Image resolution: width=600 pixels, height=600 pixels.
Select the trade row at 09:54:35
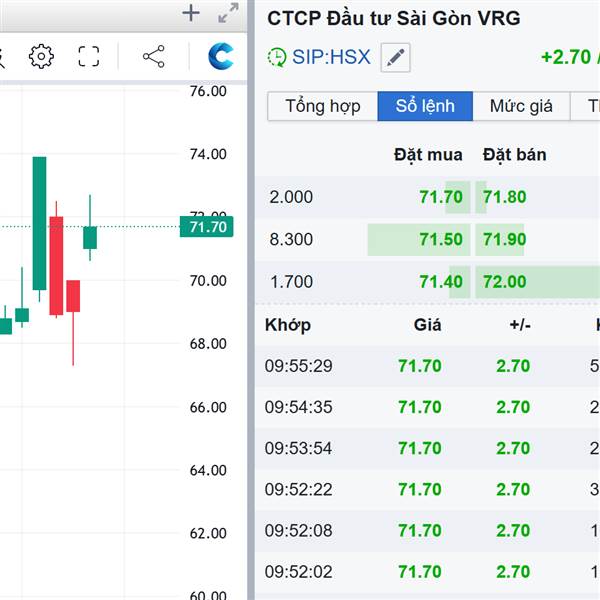click(427, 407)
